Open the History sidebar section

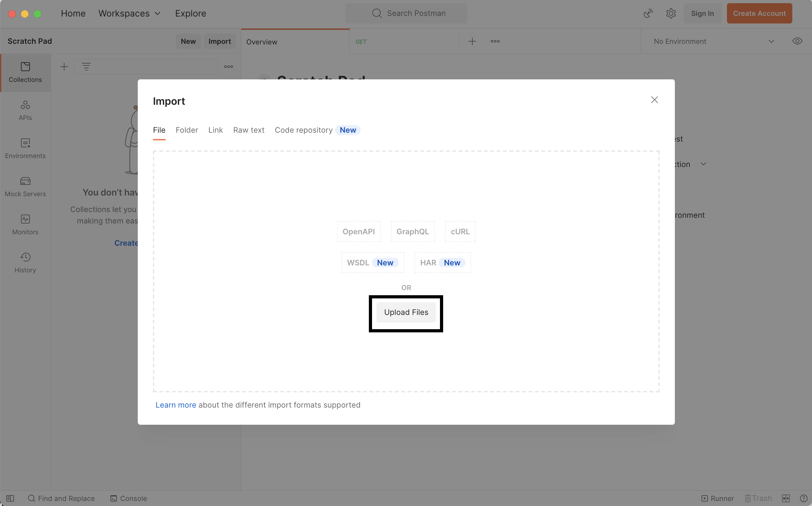25,263
